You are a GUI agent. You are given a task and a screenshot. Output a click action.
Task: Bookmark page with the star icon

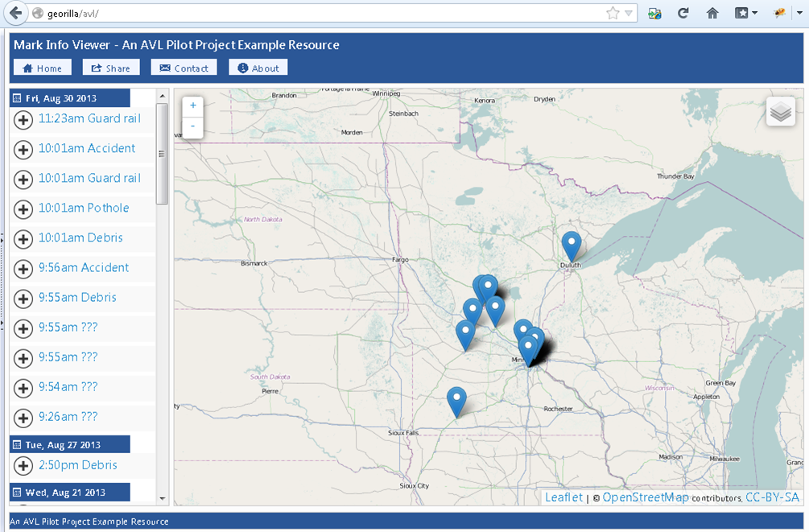click(613, 14)
